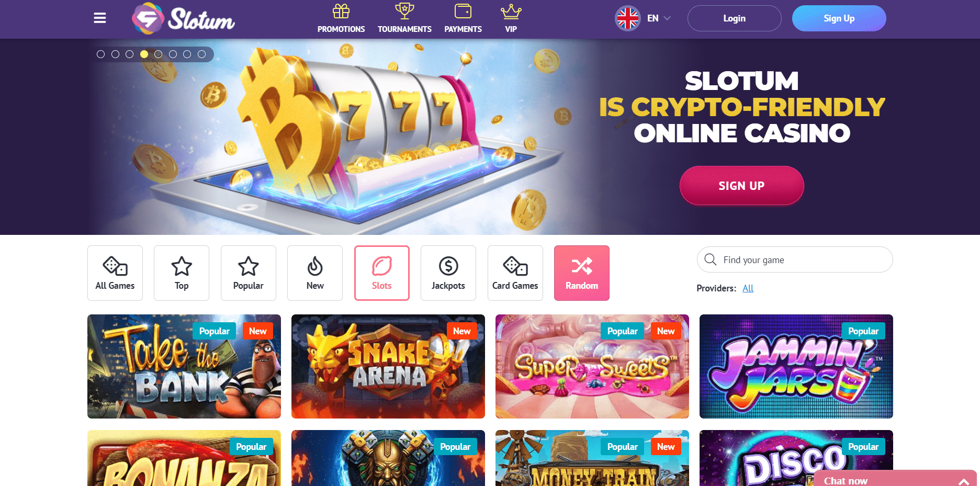
Task: Show All Games category
Action: [x=115, y=273]
